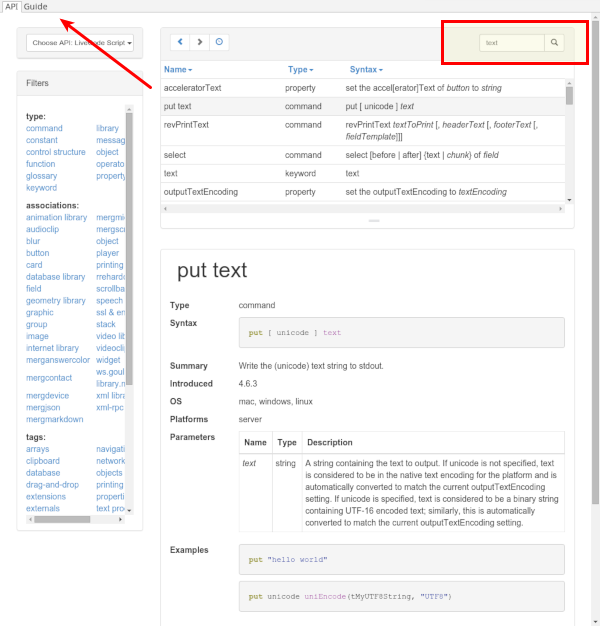Image resolution: width=600 pixels, height=626 pixels.
Task: Click the forward arrow navigation icon
Action: 200,42
